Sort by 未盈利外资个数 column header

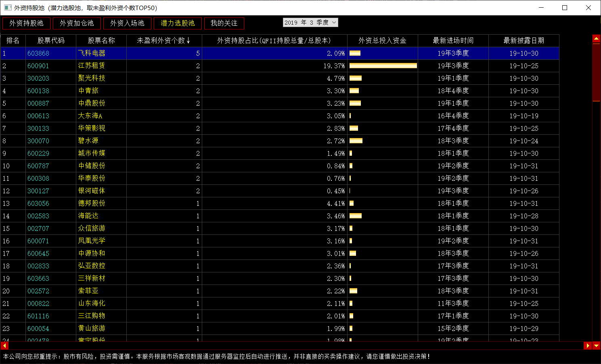[164, 41]
